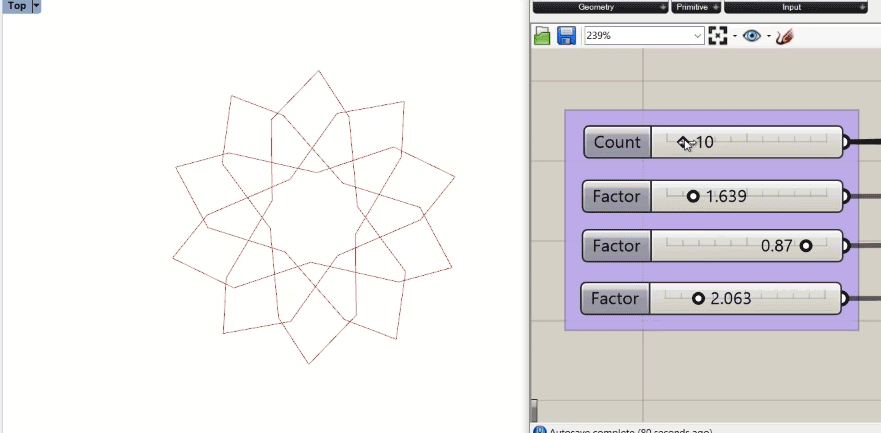Click the output grip of the 1.639 Factor slider
The width and height of the screenshot is (881, 433).
point(845,197)
